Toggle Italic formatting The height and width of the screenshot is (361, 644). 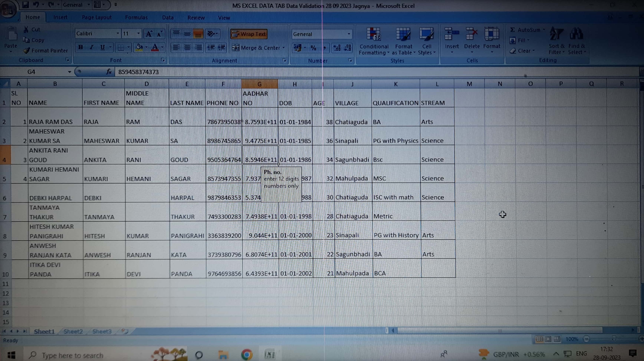click(x=91, y=47)
